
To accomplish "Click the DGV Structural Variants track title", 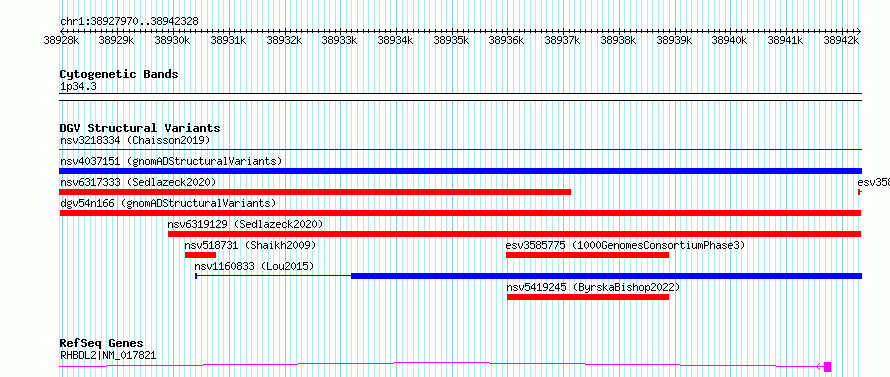I will (140, 128).
